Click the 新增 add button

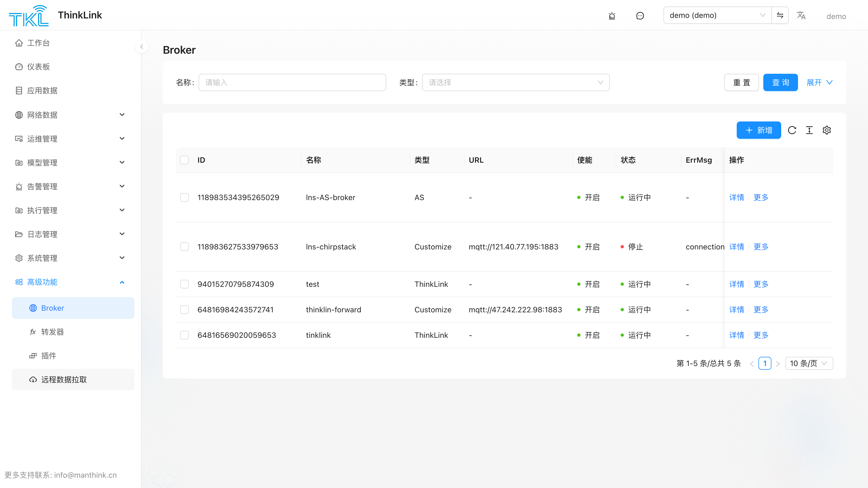tap(758, 130)
